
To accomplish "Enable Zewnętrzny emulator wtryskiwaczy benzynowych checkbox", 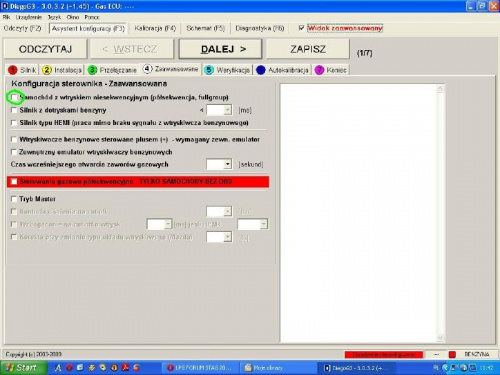I will point(14,152).
